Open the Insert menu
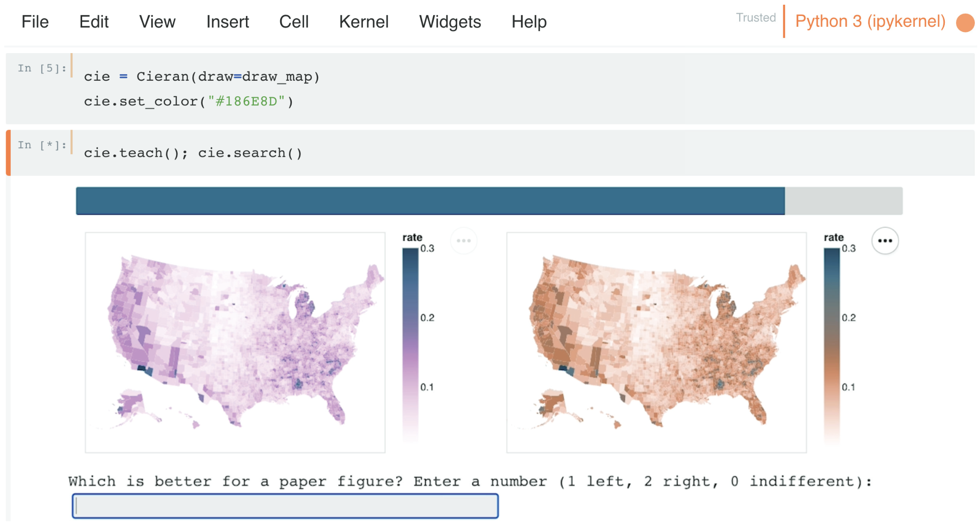This screenshot has width=980, height=528. [x=227, y=22]
